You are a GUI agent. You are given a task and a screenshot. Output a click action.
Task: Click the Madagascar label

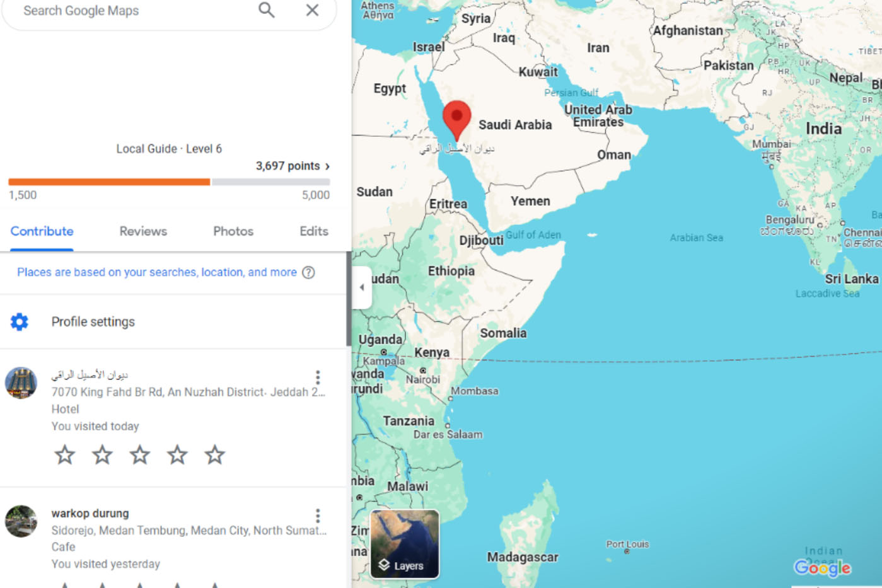pyautogui.click(x=523, y=557)
